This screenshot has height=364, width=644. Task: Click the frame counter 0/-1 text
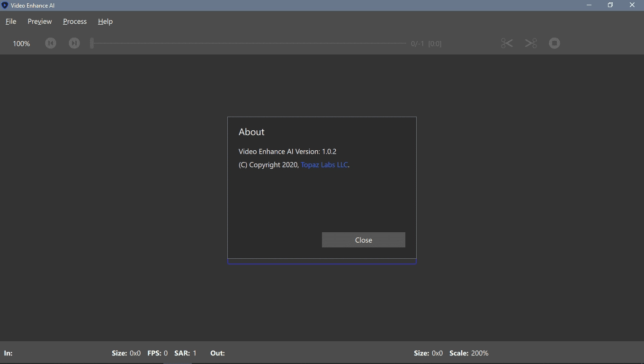click(418, 44)
